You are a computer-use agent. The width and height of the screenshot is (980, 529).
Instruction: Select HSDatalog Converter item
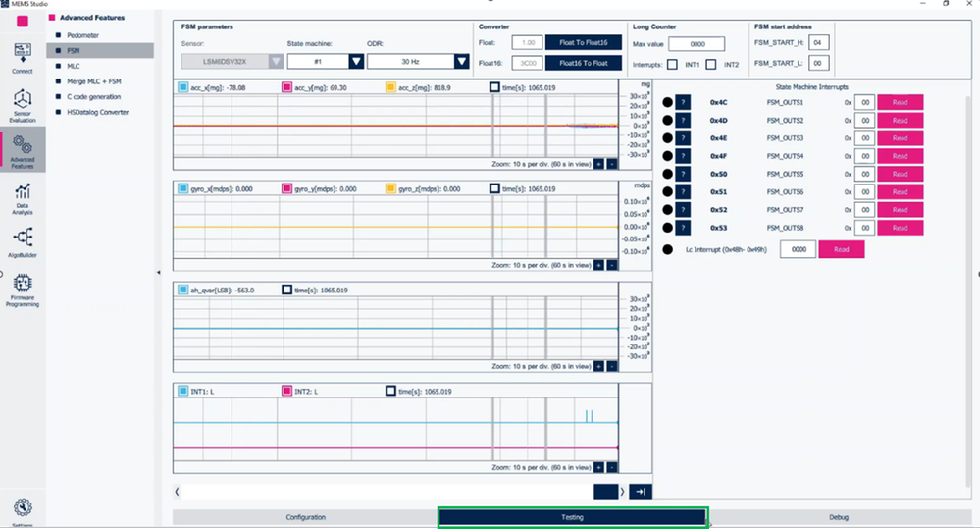point(97,112)
